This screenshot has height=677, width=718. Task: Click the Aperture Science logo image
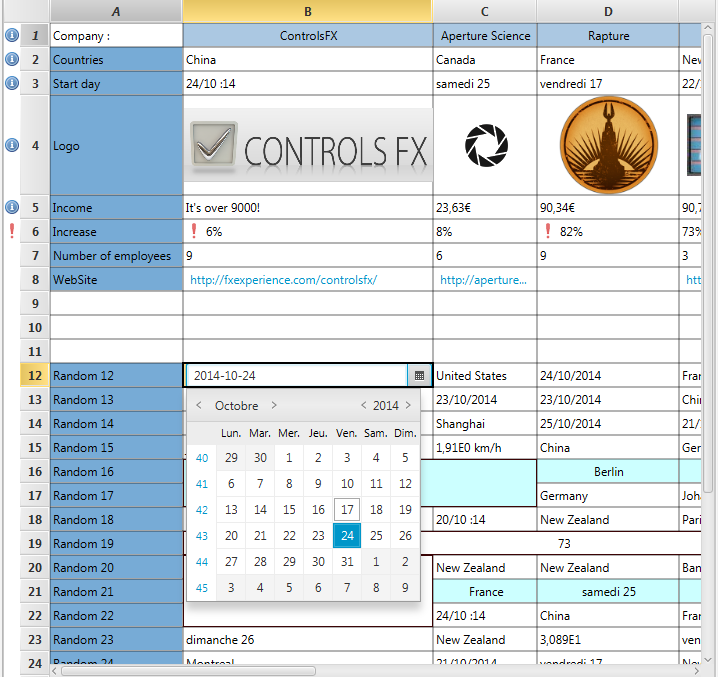point(486,145)
